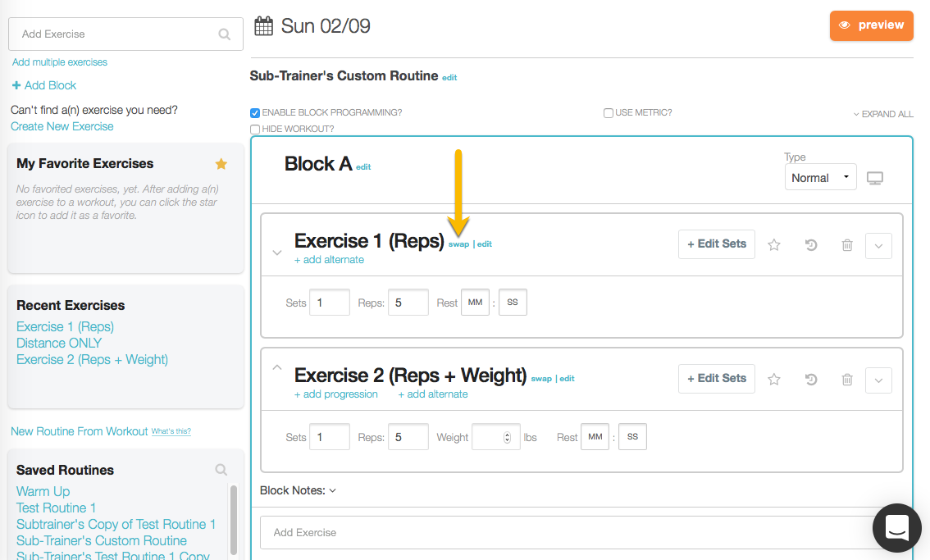Click the Exercise 1 Reps input field
Screen dimensions: 930x560
tap(408, 303)
